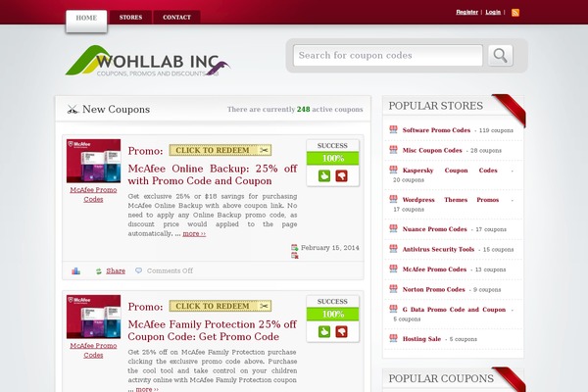Open McAfee Online Backup product thumbnail

(93, 161)
